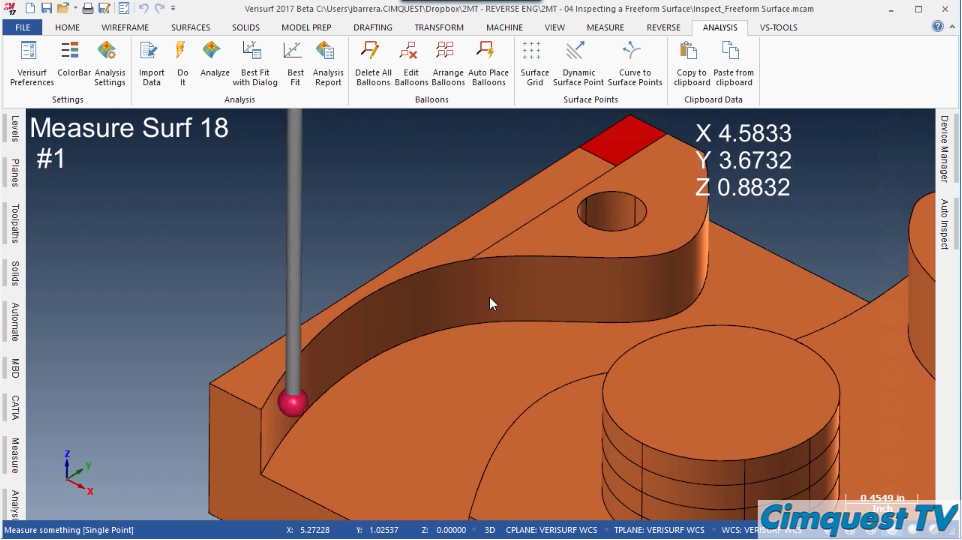This screenshot has width=962, height=540.
Task: Redo the last action
Action: click(160, 9)
